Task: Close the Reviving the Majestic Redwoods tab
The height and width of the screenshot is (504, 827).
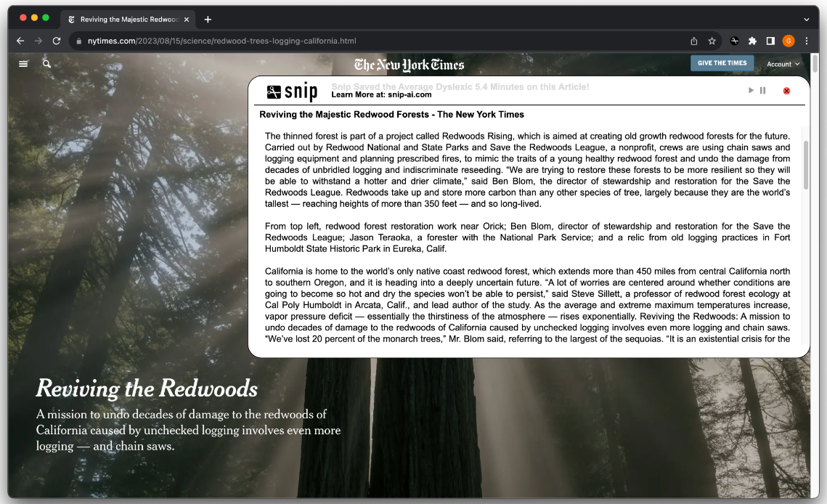Action: point(186,20)
